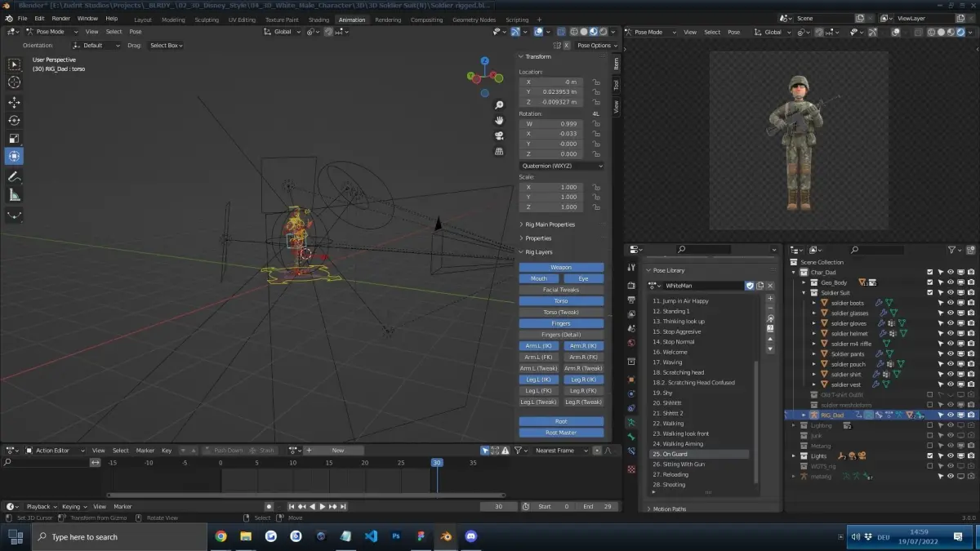Click the pan view hand icon
The image size is (980, 551).
(499, 120)
